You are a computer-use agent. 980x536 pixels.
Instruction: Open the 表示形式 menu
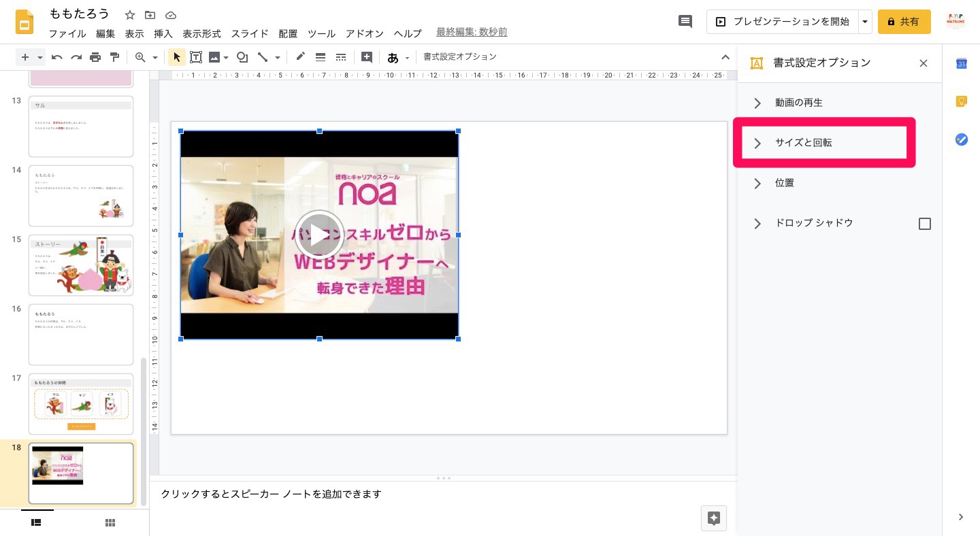point(201,33)
